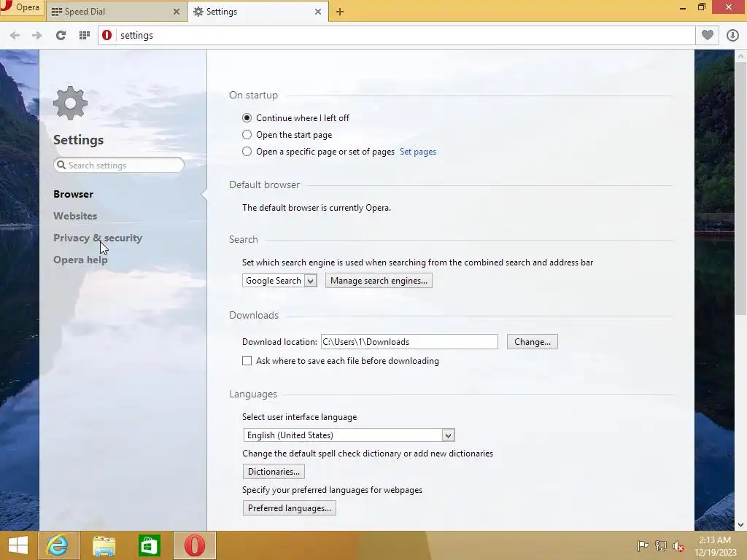Select Continue where I left off

click(247, 117)
